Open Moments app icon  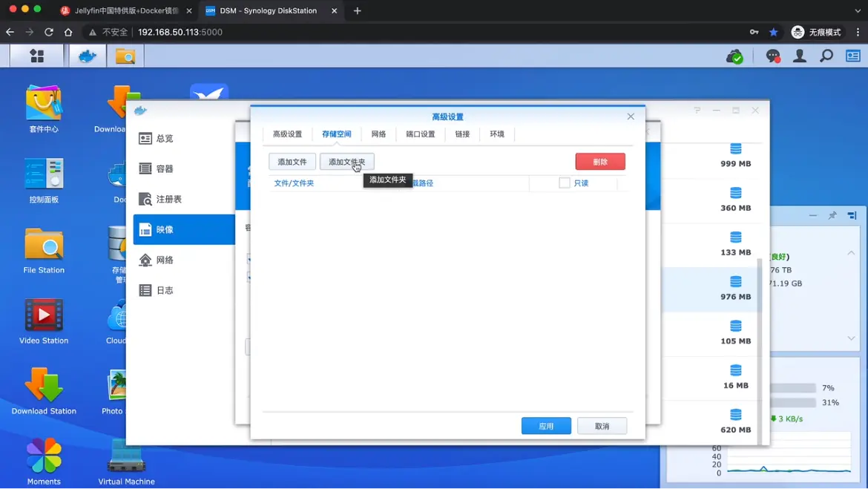click(44, 461)
